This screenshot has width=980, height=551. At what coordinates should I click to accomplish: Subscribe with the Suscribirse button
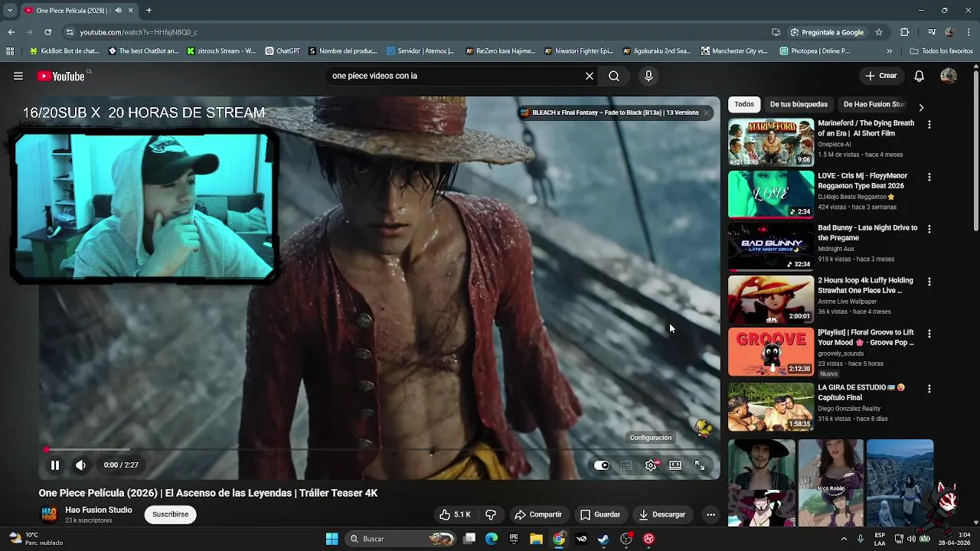[170, 514]
